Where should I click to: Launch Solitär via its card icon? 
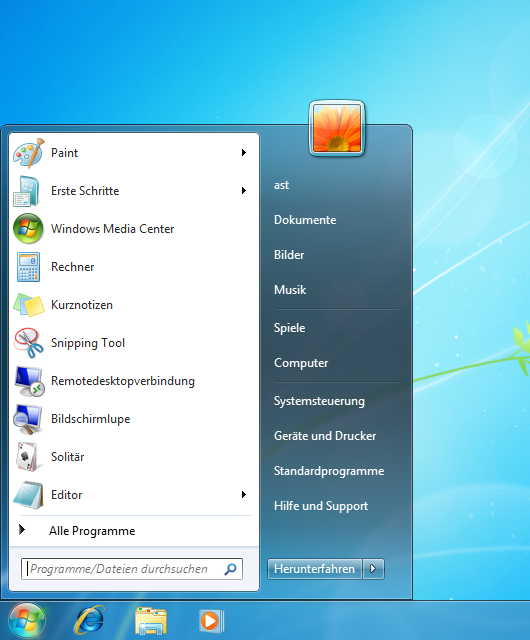click(27, 457)
